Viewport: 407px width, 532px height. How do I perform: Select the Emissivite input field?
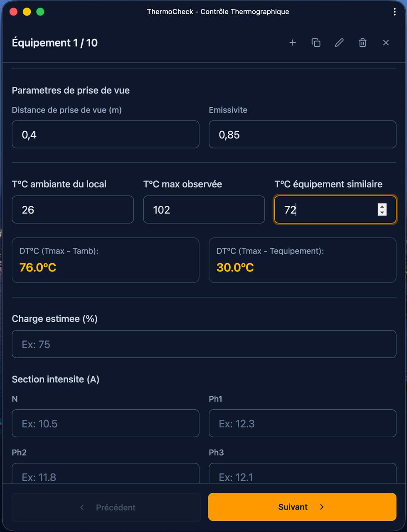(302, 134)
